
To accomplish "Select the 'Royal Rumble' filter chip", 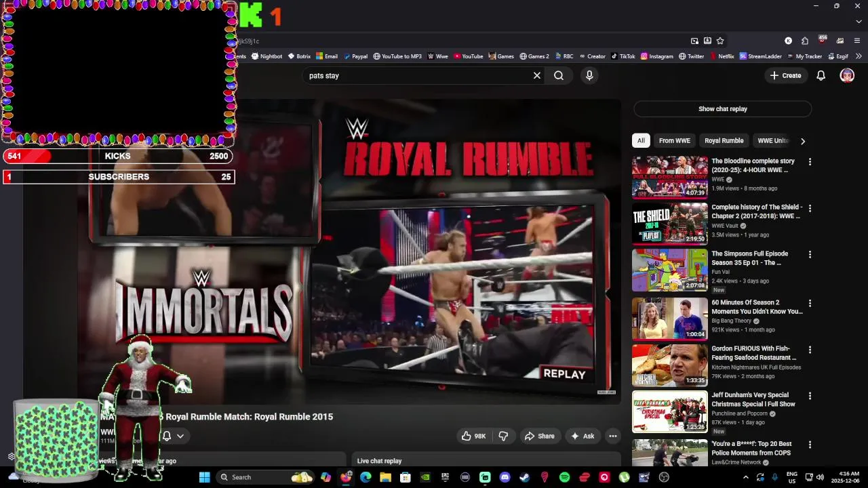I will (724, 141).
